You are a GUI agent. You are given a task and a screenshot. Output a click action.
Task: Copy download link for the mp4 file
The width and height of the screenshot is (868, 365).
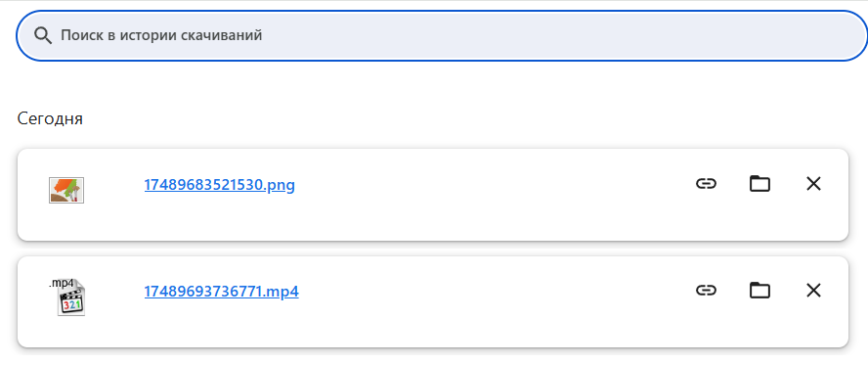(x=706, y=291)
